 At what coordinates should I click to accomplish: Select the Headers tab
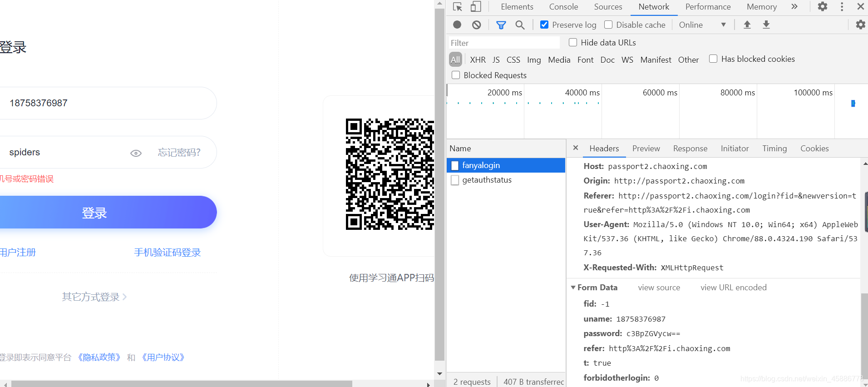pos(604,149)
